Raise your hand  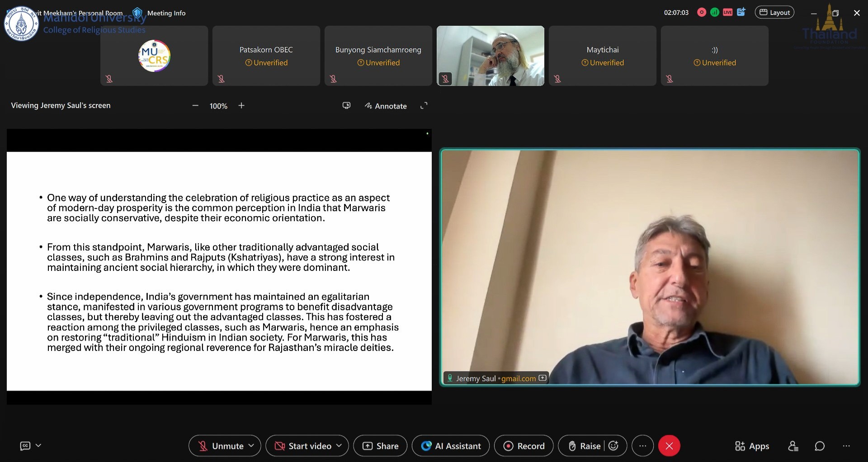584,446
